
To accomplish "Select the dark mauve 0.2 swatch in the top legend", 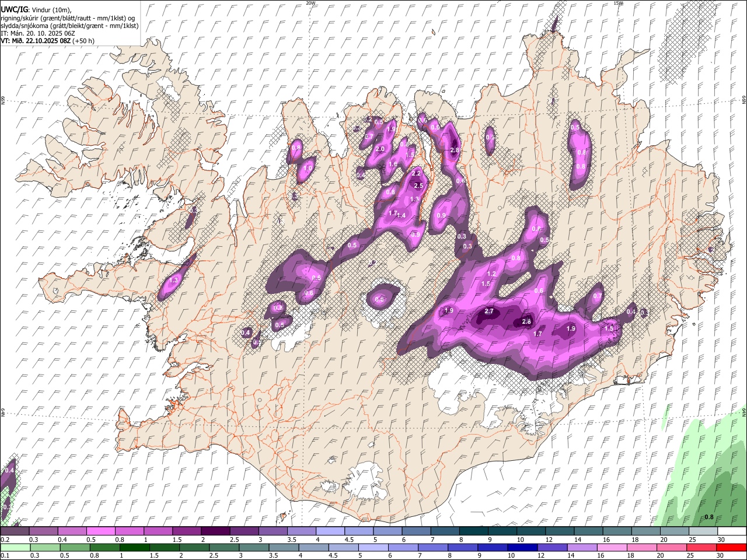I will click(x=15, y=531).
